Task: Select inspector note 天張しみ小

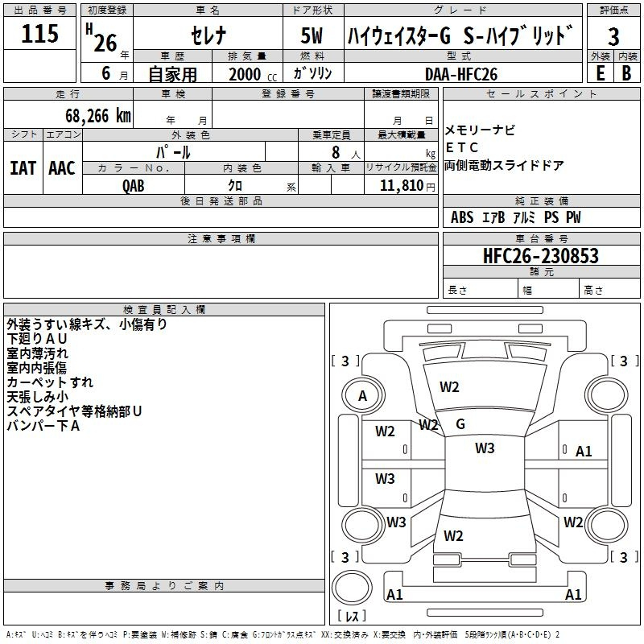Action: pos(37,397)
